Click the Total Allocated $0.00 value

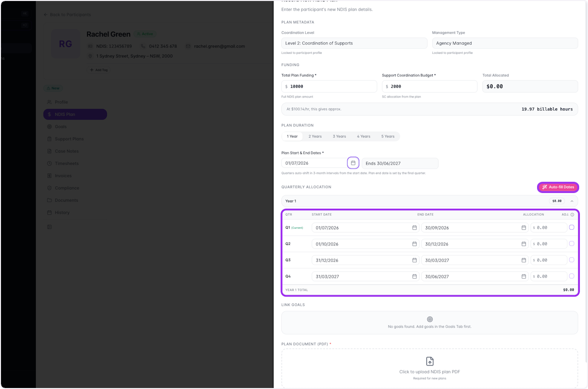(x=494, y=86)
